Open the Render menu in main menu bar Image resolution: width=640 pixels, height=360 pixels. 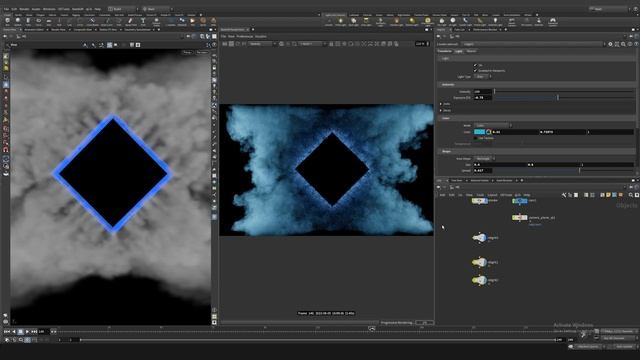coord(24,9)
